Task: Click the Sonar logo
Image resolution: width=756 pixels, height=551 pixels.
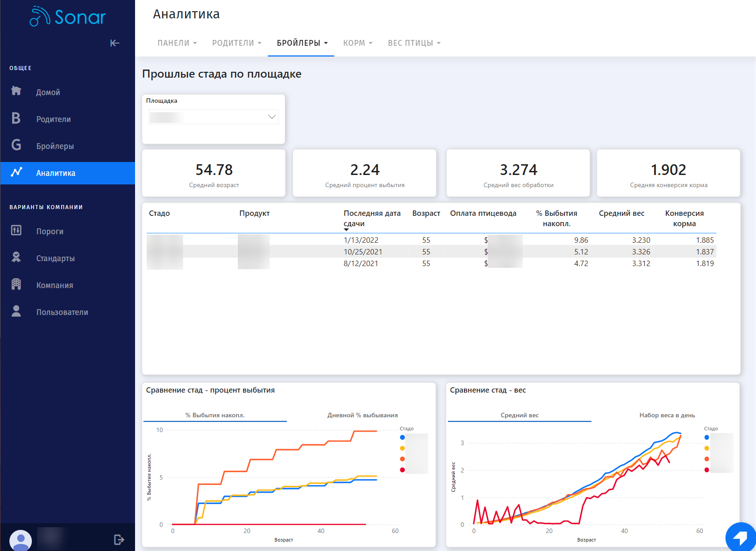Action: click(x=68, y=17)
